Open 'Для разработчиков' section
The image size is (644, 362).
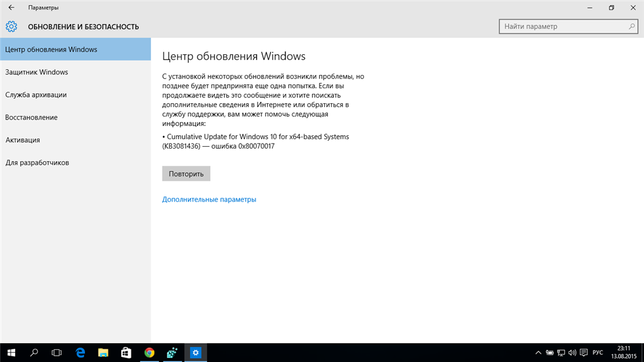(x=75, y=162)
